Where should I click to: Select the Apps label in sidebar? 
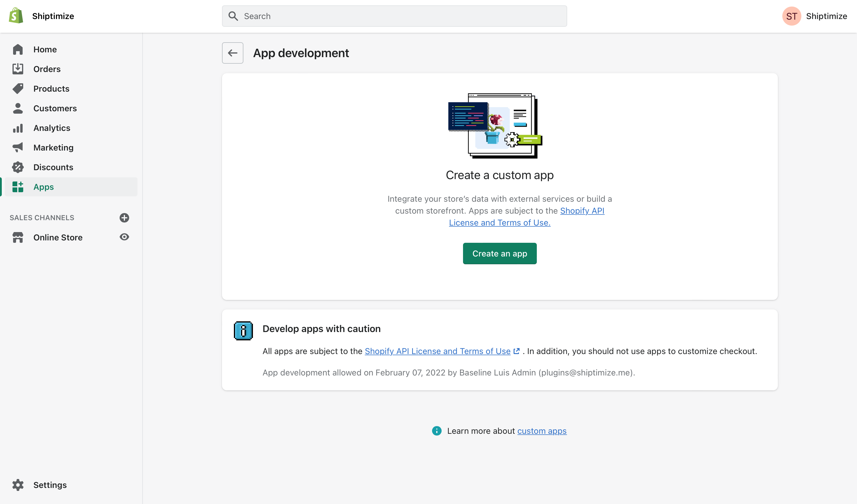click(x=43, y=187)
